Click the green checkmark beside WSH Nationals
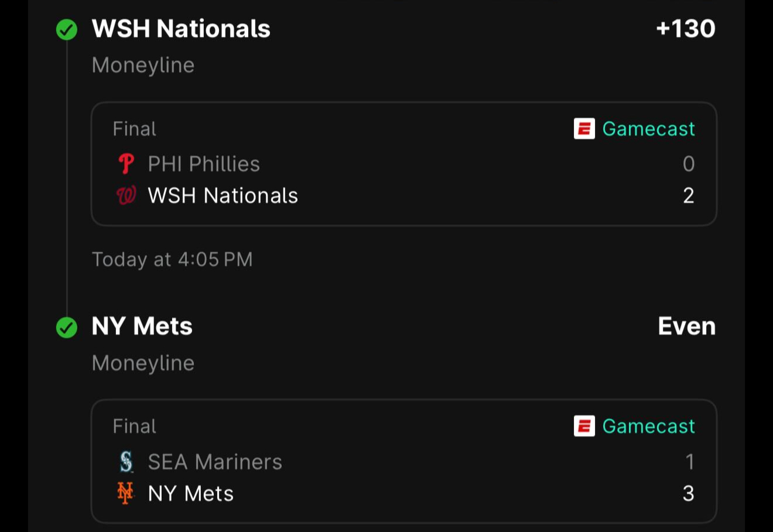The height and width of the screenshot is (532, 773). (x=67, y=29)
